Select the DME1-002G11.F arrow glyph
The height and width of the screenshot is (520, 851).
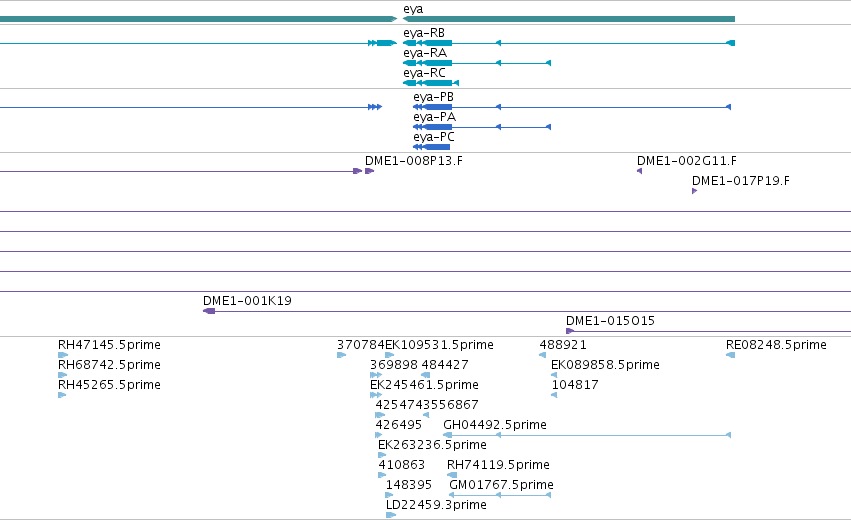coord(639,171)
